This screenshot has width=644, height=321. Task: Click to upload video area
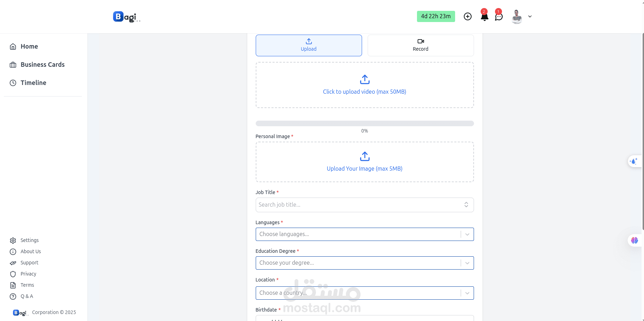click(x=365, y=85)
